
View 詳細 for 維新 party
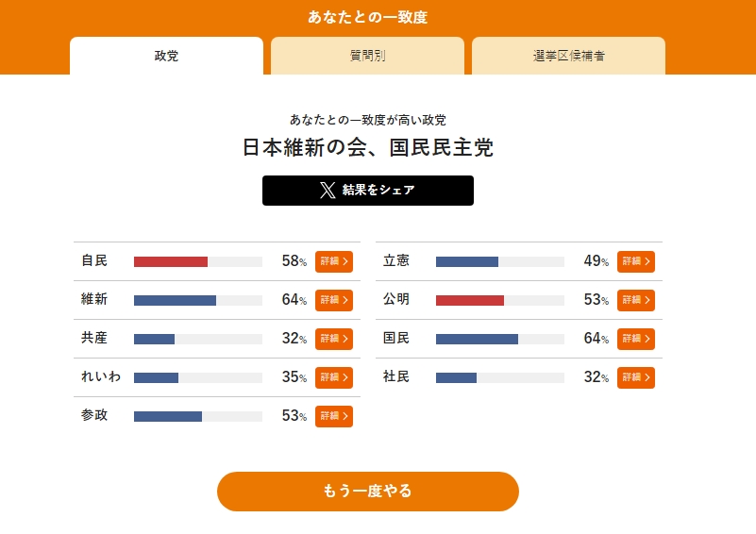point(333,300)
